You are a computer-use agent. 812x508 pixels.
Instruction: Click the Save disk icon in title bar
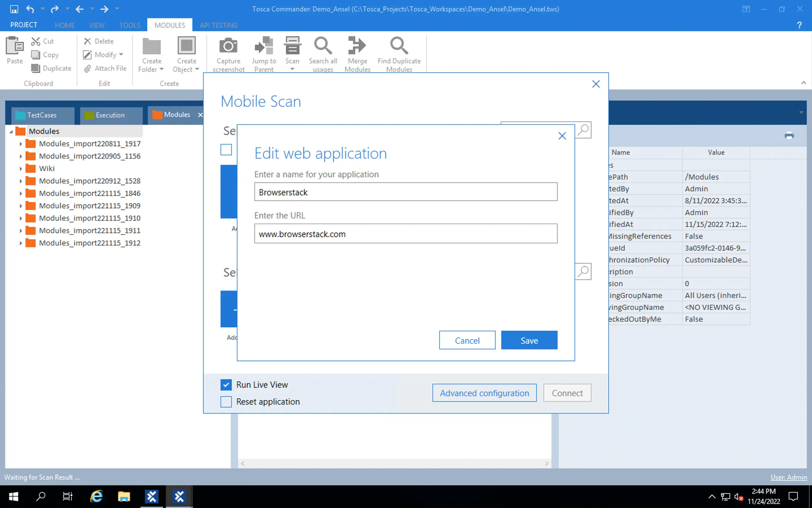[14, 9]
